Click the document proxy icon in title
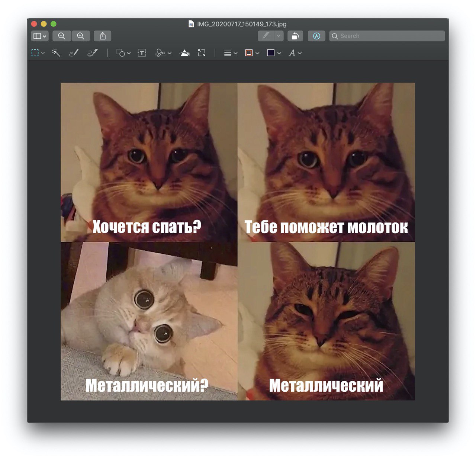This screenshot has width=476, height=459. [191, 24]
